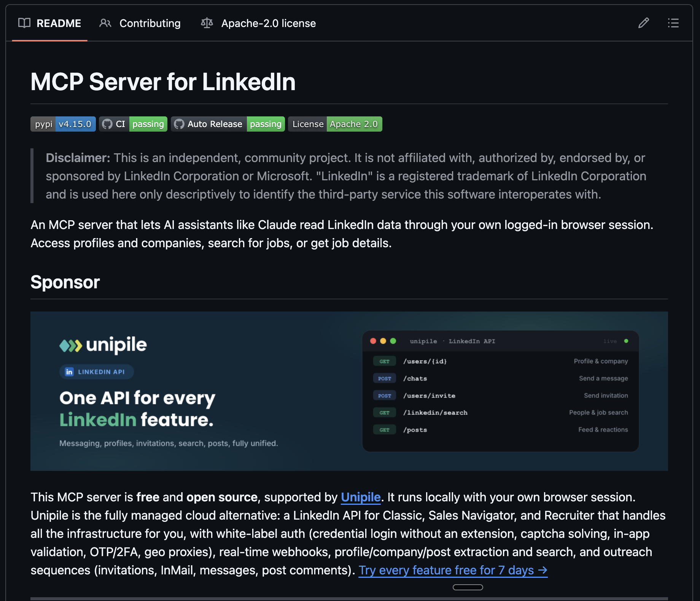The width and height of the screenshot is (700, 601).
Task: Click 'People & job search' label
Action: (x=598, y=413)
